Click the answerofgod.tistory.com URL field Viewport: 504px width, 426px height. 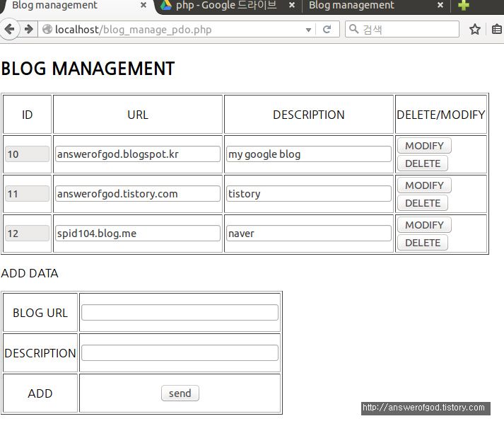138,194
